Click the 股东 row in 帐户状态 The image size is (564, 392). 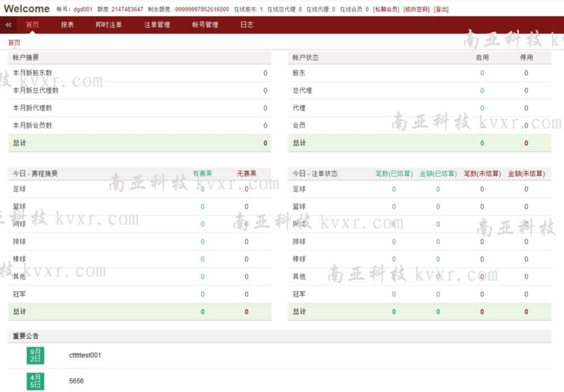click(x=419, y=73)
